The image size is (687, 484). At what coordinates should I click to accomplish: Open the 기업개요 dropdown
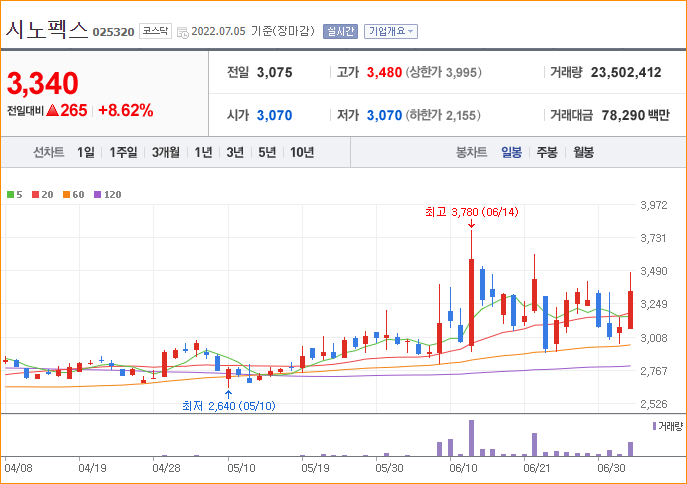click(391, 31)
